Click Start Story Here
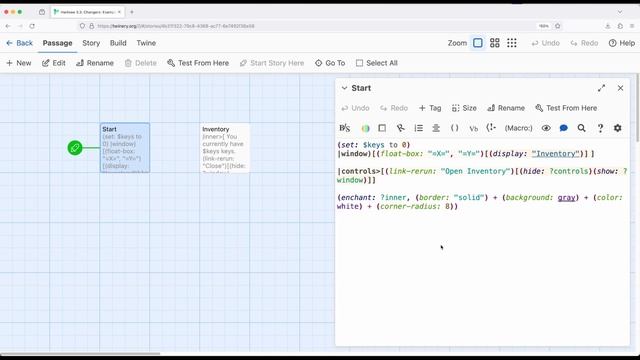The height and width of the screenshot is (360, 640). pyautogui.click(x=271, y=63)
